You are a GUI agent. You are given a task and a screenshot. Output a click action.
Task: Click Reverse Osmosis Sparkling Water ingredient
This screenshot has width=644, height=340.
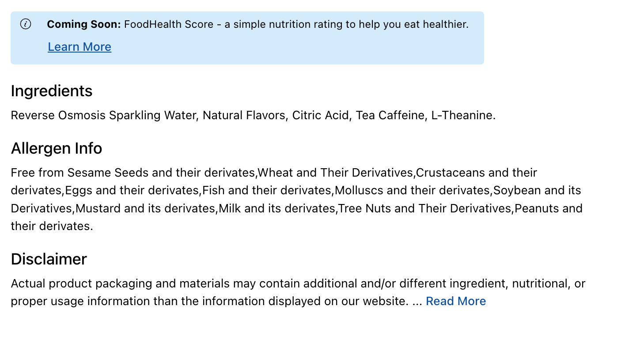102,115
